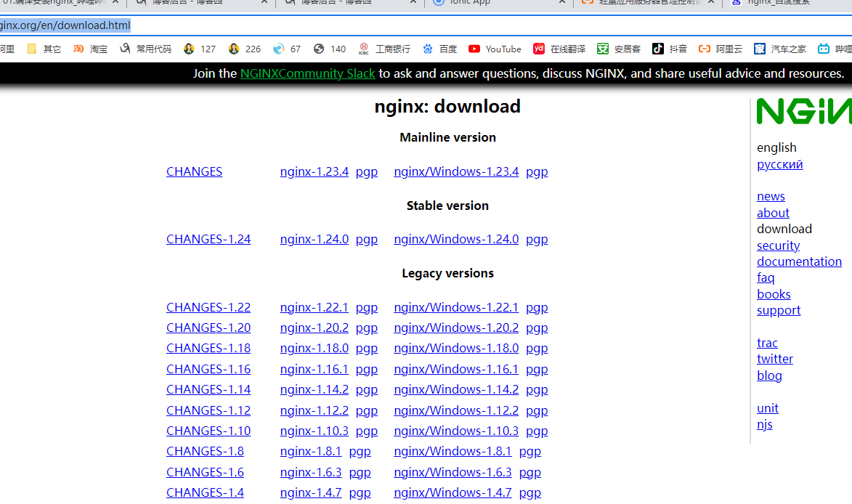Open the mainline CHANGES link
The image size is (852, 504).
194,171
